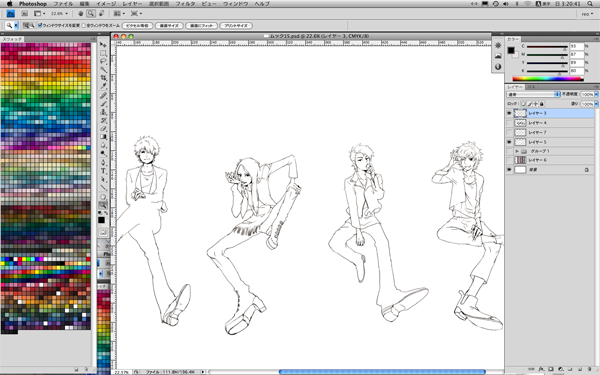Select the Dodge tool
The height and width of the screenshot is (375, 600).
103,153
